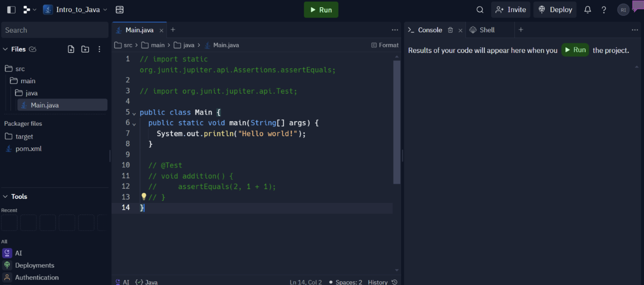This screenshot has height=285, width=644.
Task: Invite collaborators with the Invite button
Action: coord(510,10)
